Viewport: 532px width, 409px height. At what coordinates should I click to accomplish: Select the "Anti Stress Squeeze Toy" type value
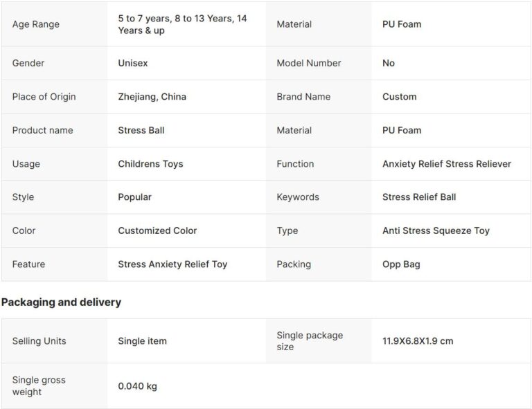(436, 230)
